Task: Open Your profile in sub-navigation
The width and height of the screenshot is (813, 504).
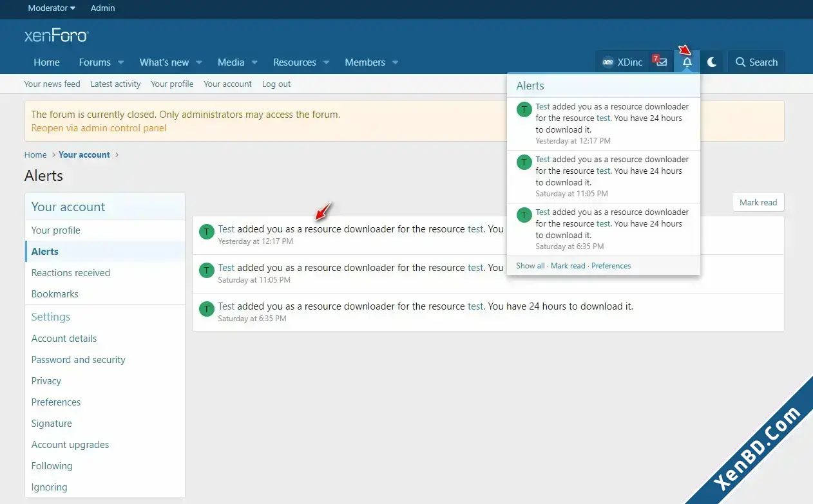Action: click(x=172, y=84)
